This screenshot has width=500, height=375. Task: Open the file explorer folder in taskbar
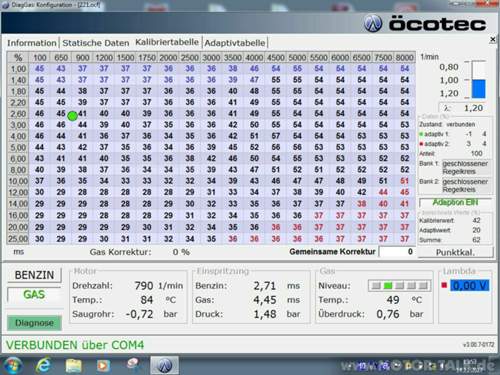coord(74,365)
